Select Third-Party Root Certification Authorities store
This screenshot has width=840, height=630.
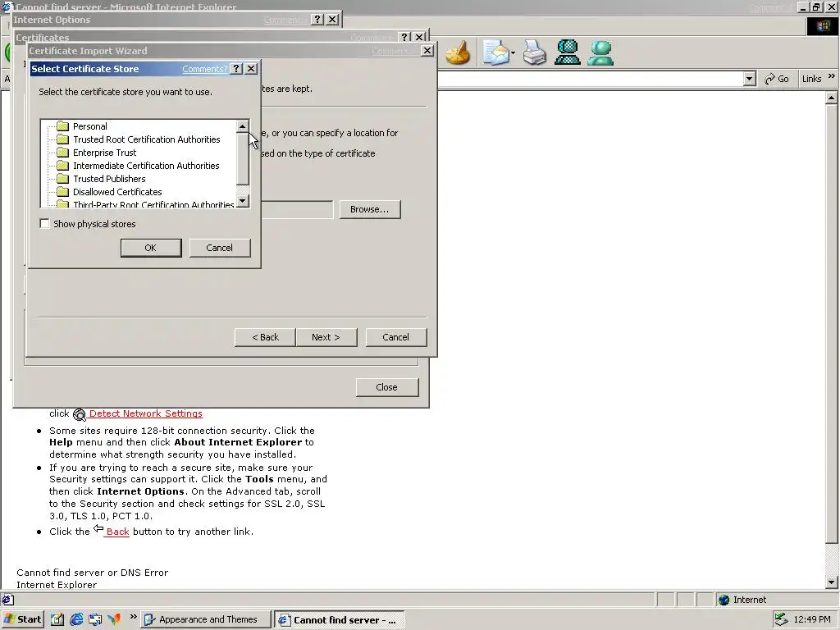click(x=153, y=204)
